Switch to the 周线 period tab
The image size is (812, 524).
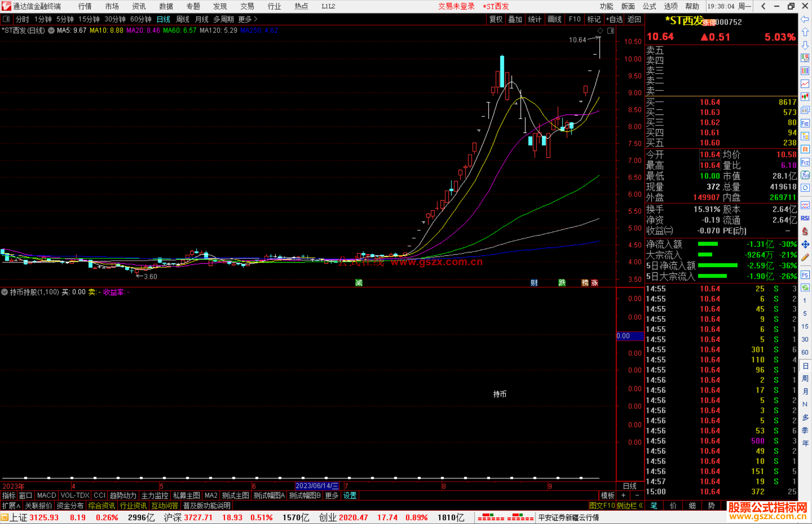tap(183, 19)
